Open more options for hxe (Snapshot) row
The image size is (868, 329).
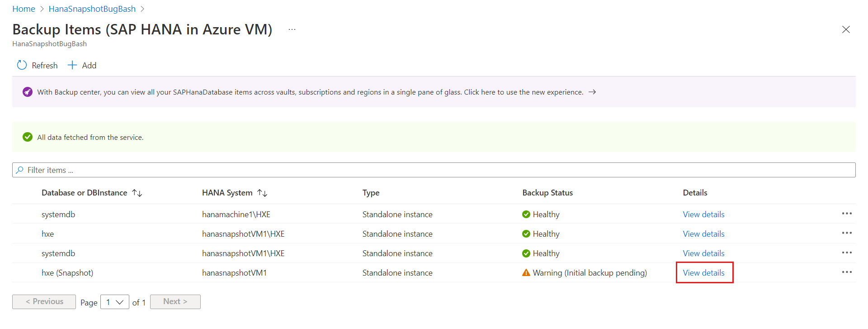847,272
